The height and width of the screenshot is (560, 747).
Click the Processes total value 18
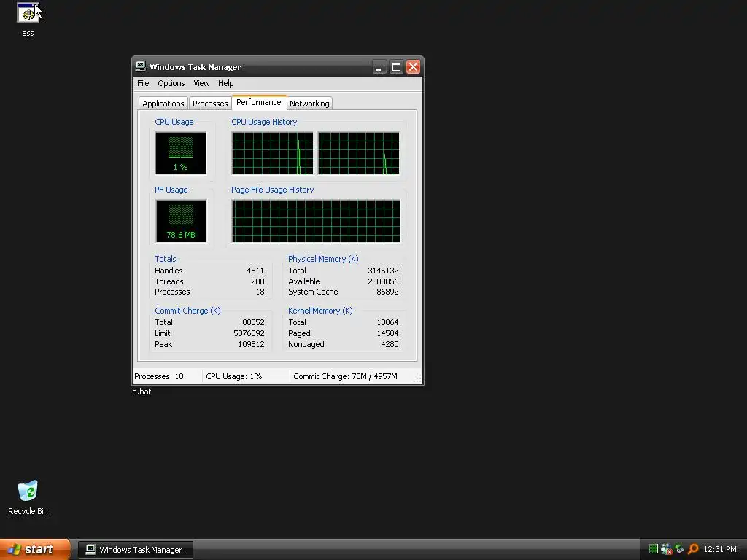(260, 292)
